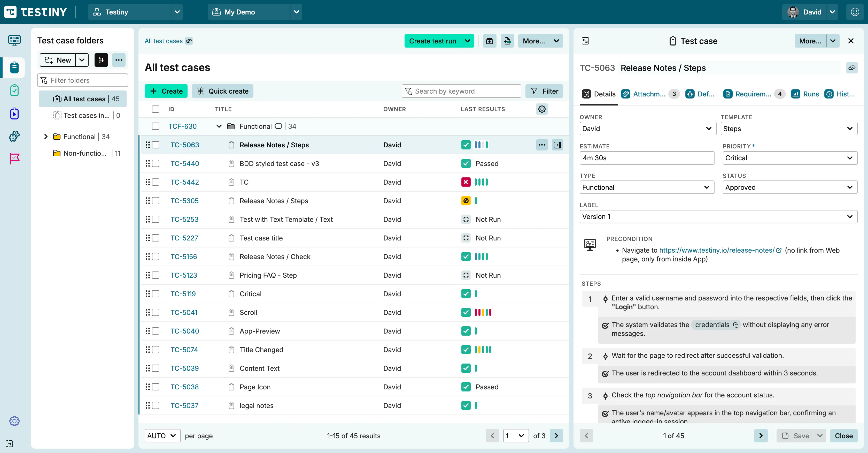Click the collapse sidebar icon at bottom left

tap(10, 443)
